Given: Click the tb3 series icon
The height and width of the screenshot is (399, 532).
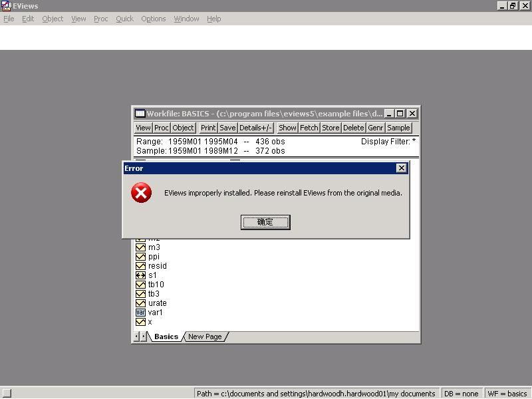Looking at the screenshot, I should pyautogui.click(x=140, y=294).
